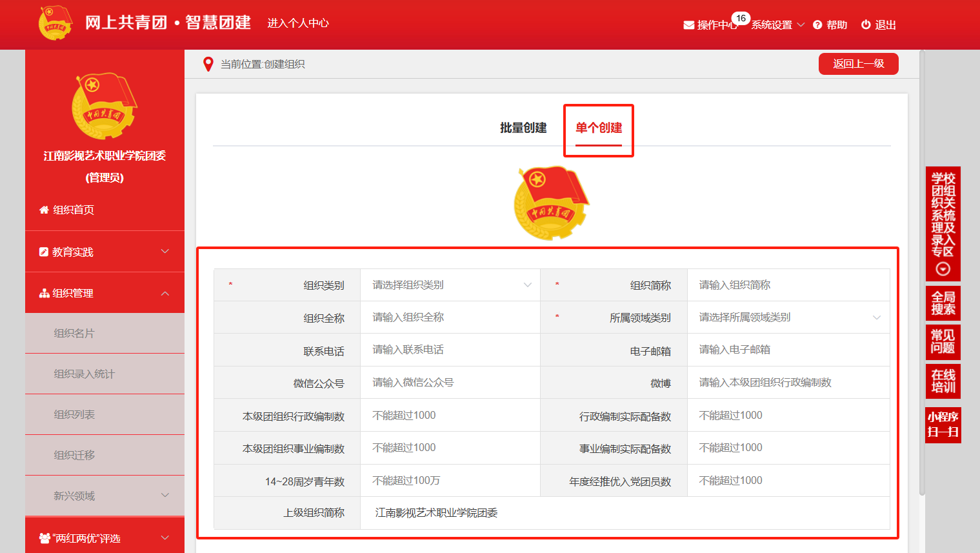Switch to the 批量创建 tab
The image size is (980, 553).
(523, 128)
